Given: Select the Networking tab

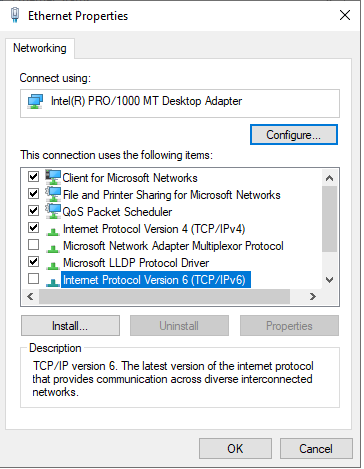Looking at the screenshot, I should click(x=40, y=48).
